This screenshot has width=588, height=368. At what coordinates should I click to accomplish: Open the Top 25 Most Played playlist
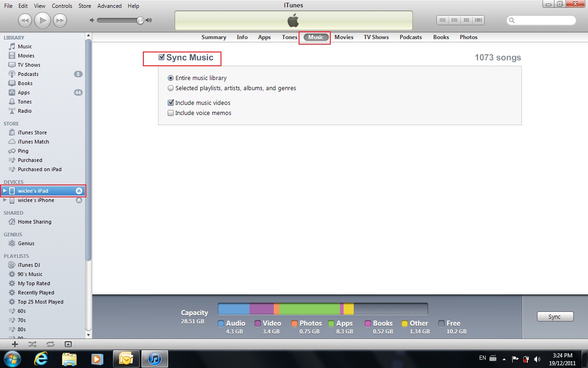[x=40, y=302]
